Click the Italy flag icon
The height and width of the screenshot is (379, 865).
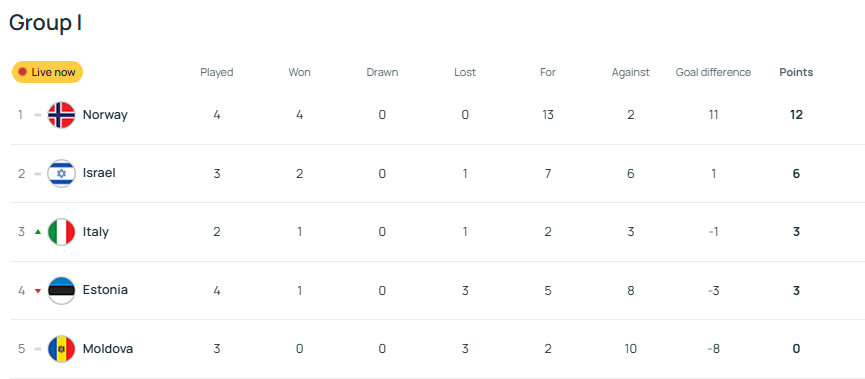pos(61,232)
